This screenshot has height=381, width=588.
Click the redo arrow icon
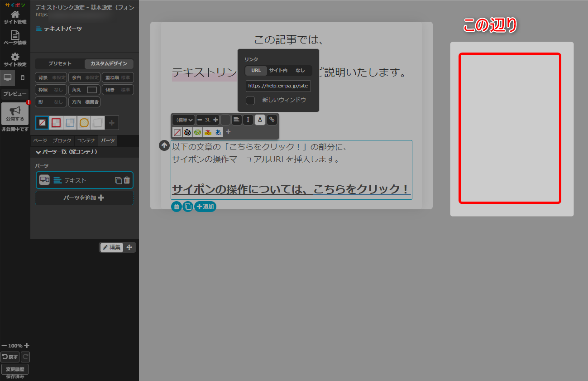pyautogui.click(x=25, y=357)
